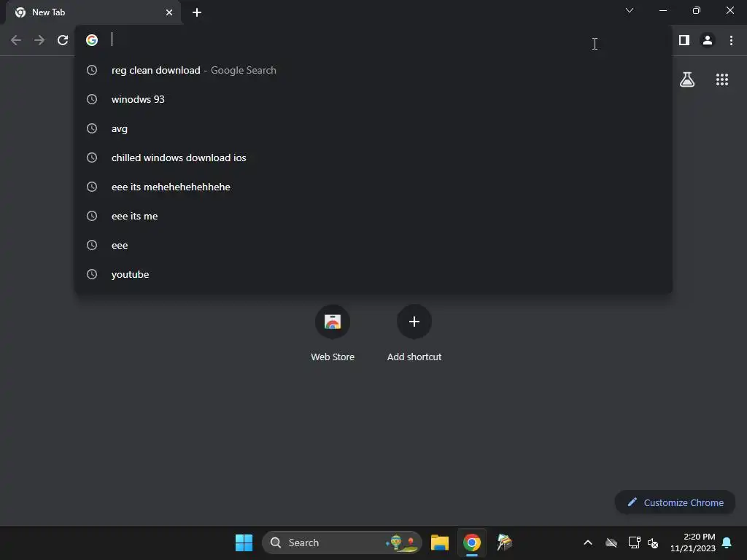Open a new tab with the plus button
The width and height of the screenshot is (747, 560).
click(x=197, y=12)
